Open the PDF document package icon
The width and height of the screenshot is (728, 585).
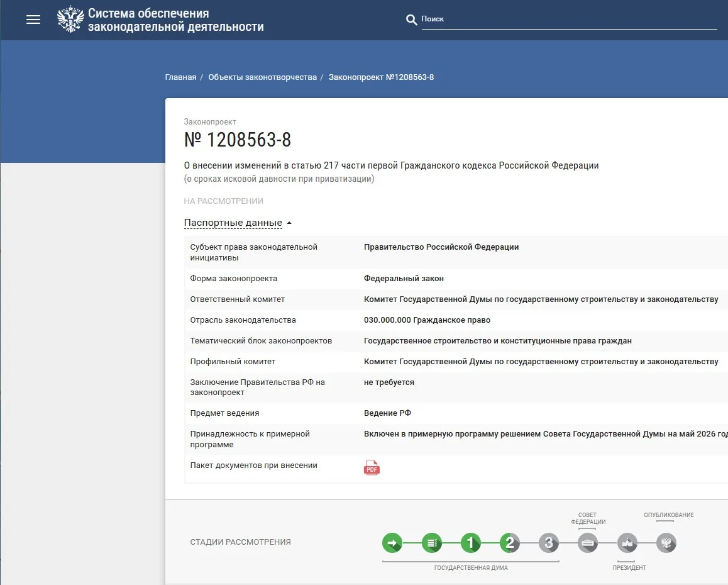click(x=372, y=468)
